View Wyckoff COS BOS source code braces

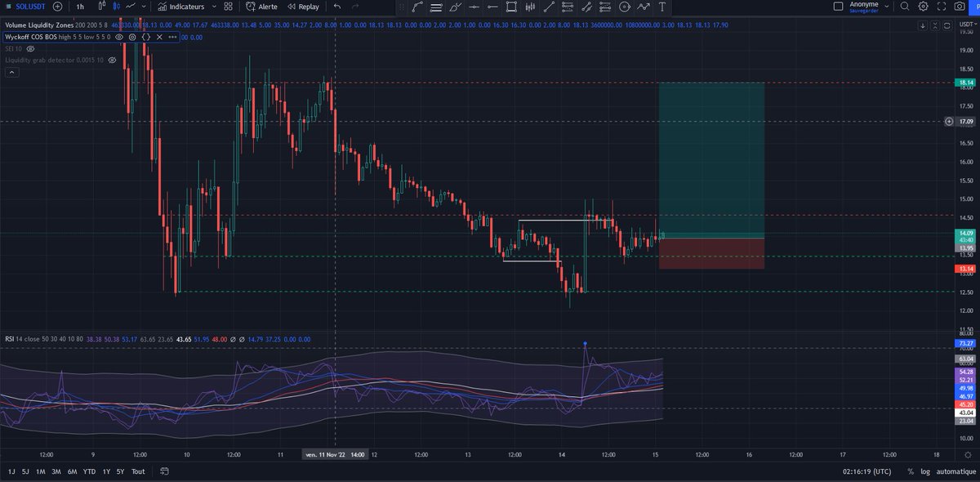coord(145,37)
